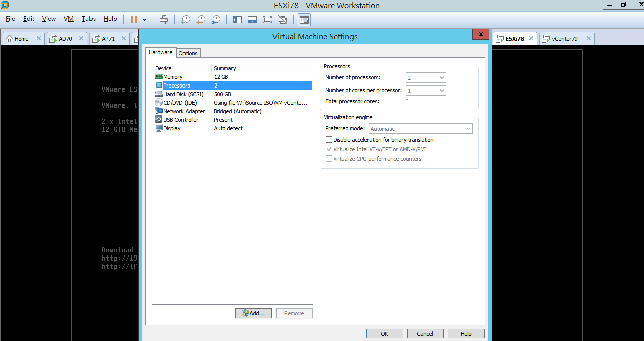Close the Home tab
Image resolution: width=644 pixels, height=341 pixels.
coord(39,39)
